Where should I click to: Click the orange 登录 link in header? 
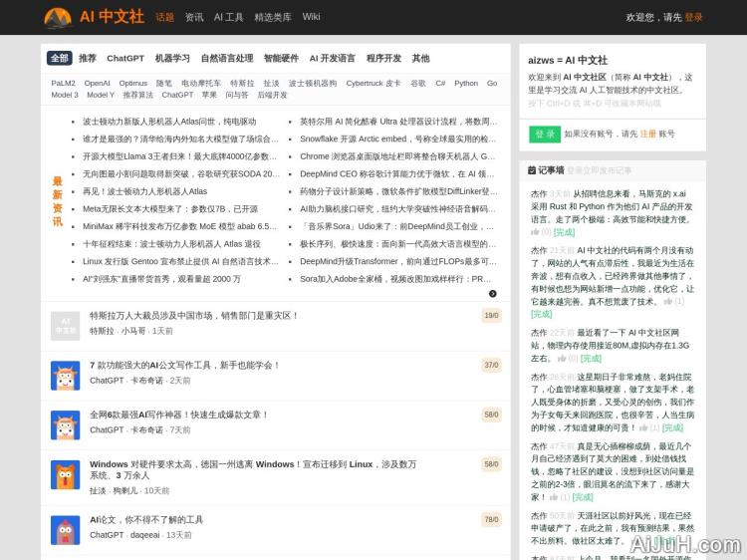693,17
